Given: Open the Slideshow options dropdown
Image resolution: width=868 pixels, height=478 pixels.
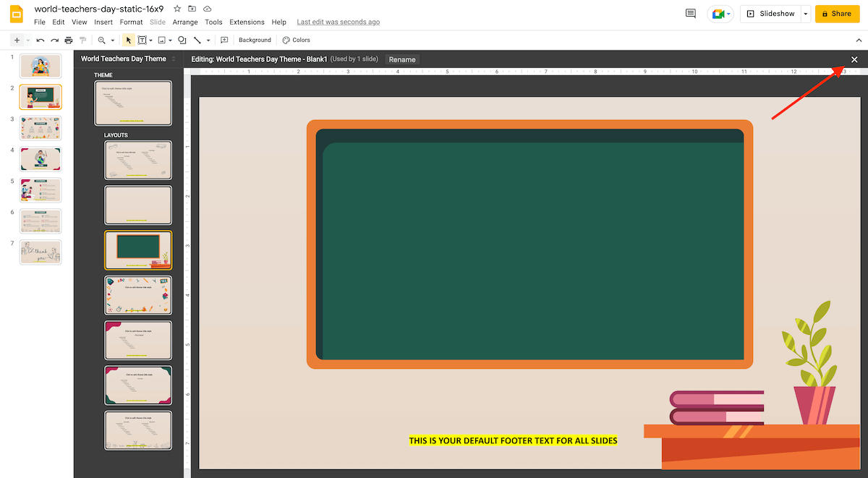Looking at the screenshot, I should (805, 14).
